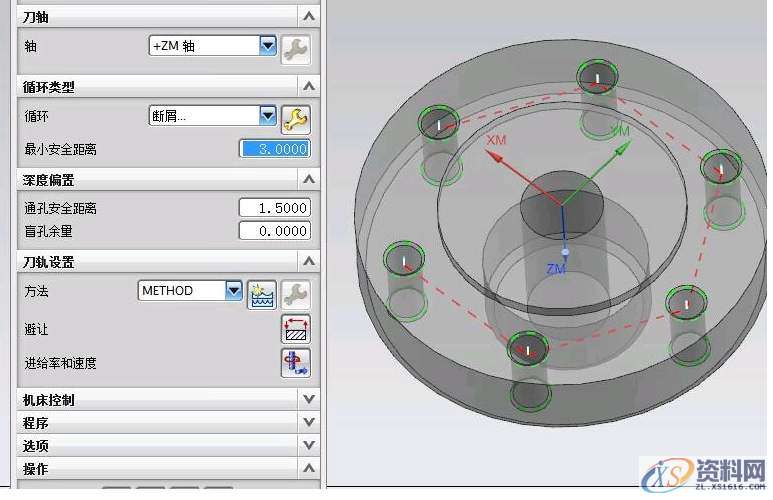
Task: Collapse the 循环类型 section
Action: 309,87
